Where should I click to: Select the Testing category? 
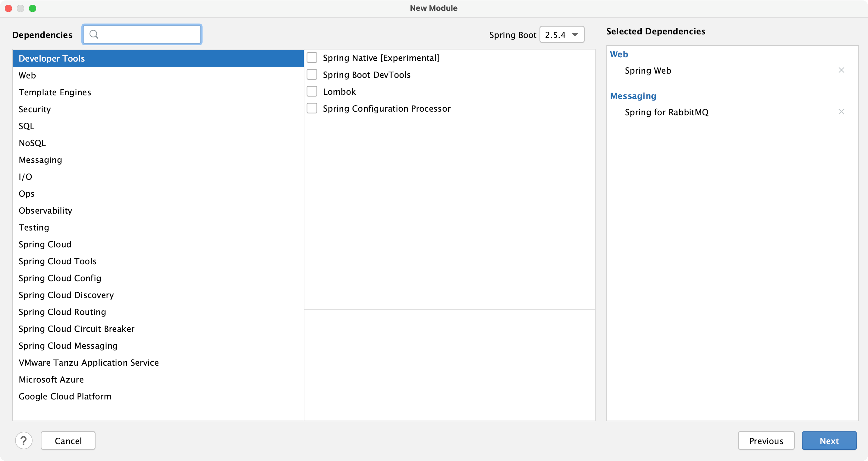pos(158,227)
